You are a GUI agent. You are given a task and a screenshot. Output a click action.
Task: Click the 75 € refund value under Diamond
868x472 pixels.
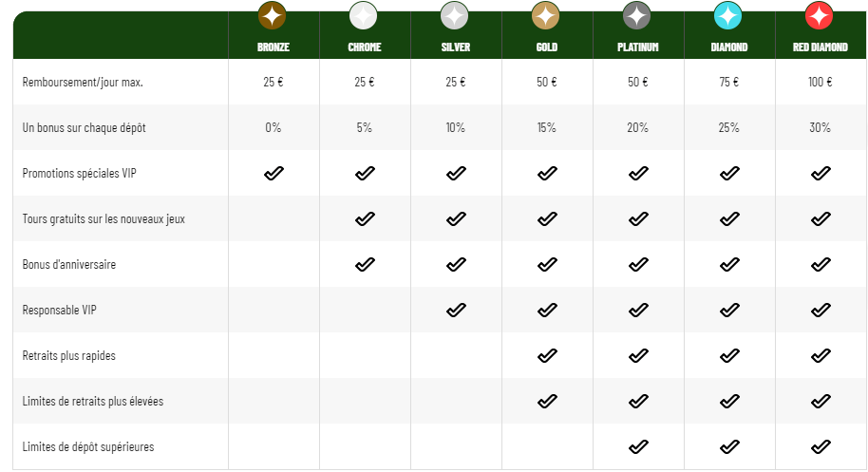pos(729,82)
